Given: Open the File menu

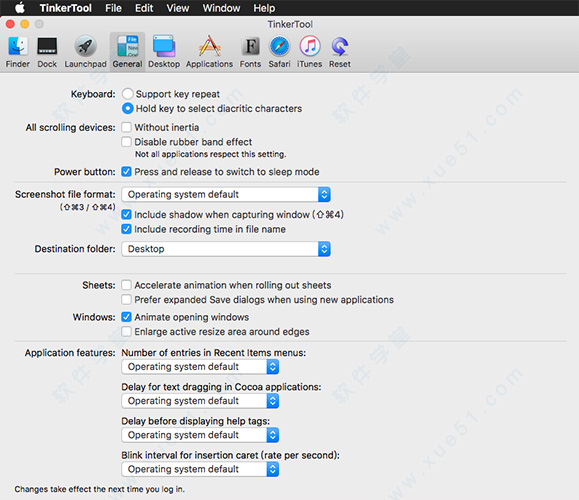Looking at the screenshot, I should pos(113,8).
